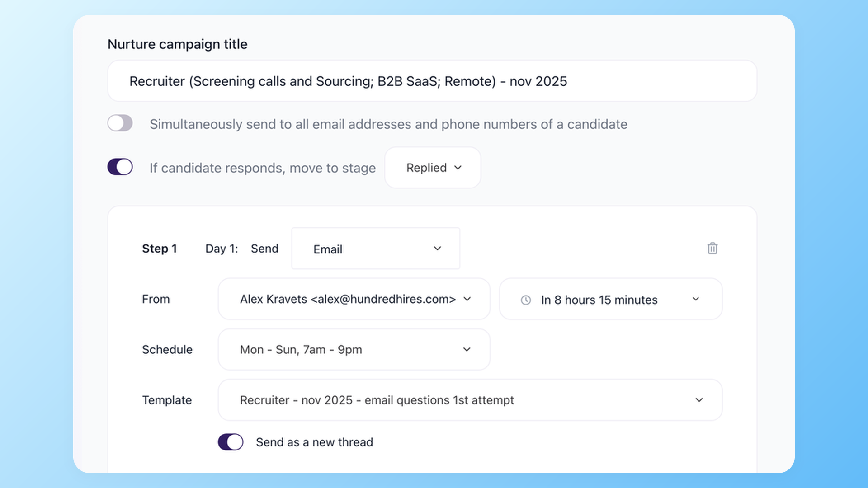The width and height of the screenshot is (868, 488).
Task: Choose a different sender in the From dropdown
Action: tap(354, 299)
